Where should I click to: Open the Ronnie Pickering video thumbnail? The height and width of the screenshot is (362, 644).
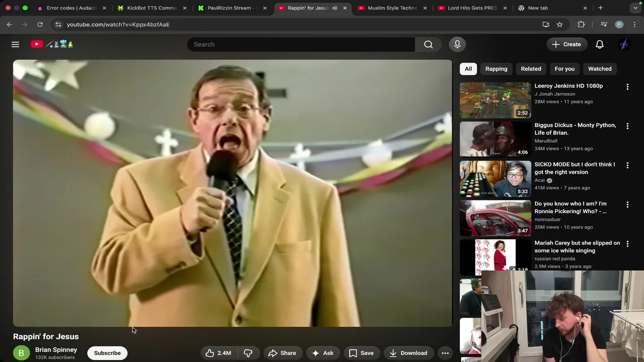pyautogui.click(x=495, y=218)
